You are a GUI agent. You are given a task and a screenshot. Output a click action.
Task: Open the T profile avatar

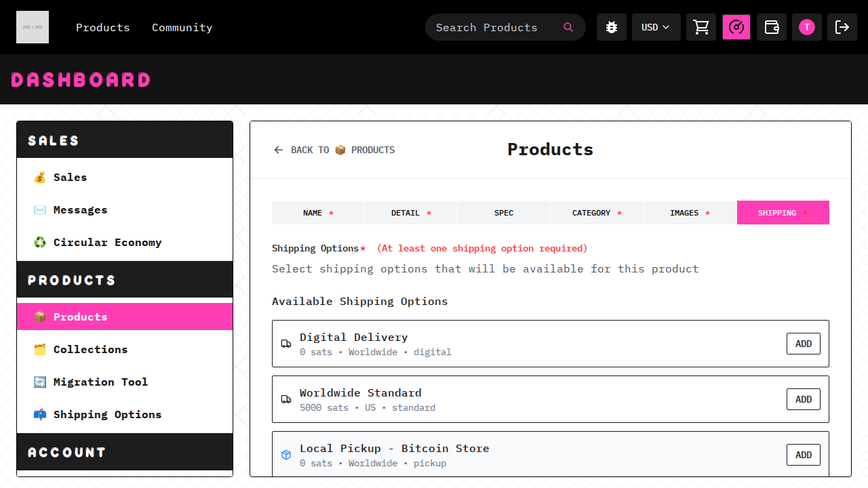[x=807, y=27]
